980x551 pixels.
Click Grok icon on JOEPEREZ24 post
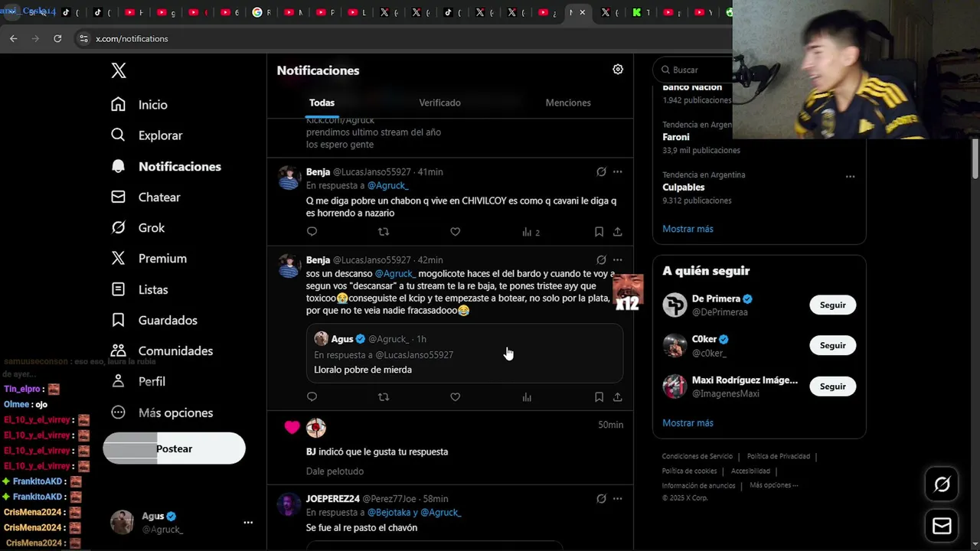click(601, 499)
